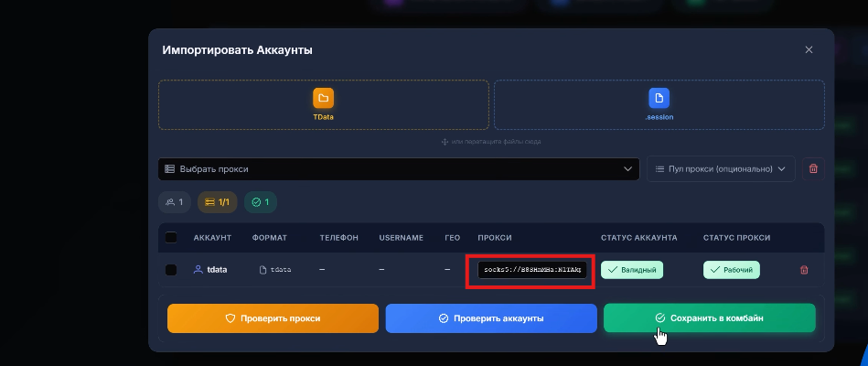Click the user icon next to tdata
Image resolution: width=868 pixels, height=366 pixels.
[x=198, y=270]
